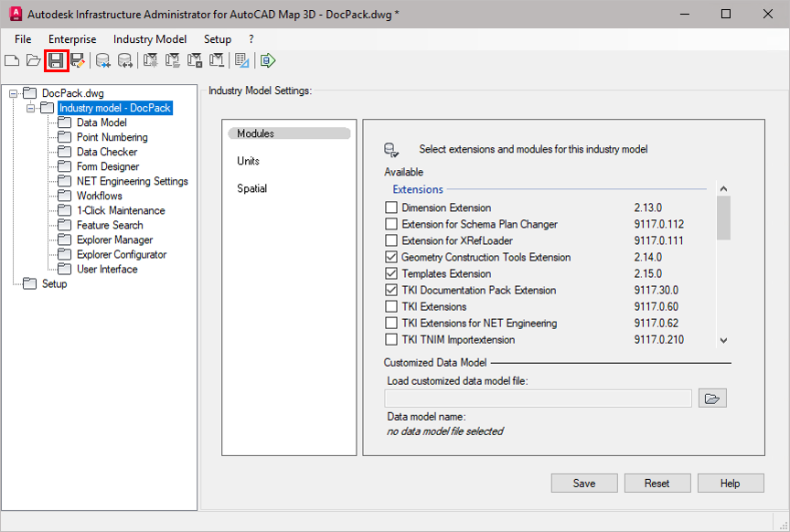Click the Setup folder icon in tree
This screenshot has width=790, height=532.
[x=30, y=283]
